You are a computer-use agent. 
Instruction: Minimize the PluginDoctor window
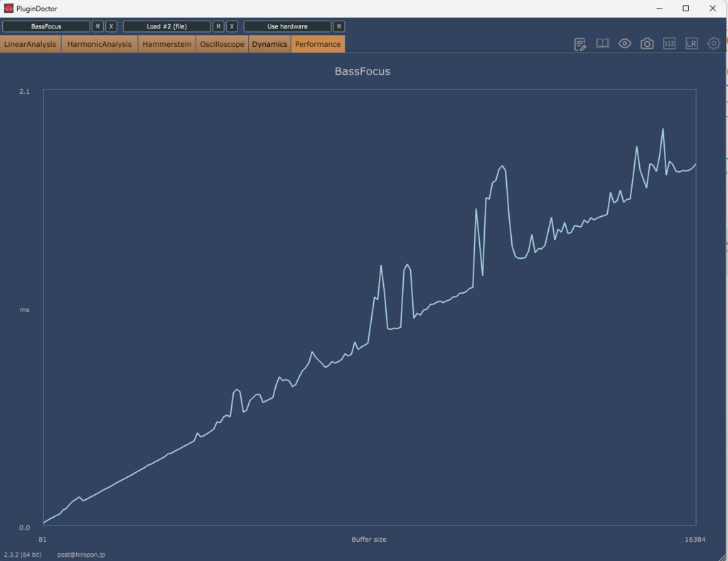659,9
